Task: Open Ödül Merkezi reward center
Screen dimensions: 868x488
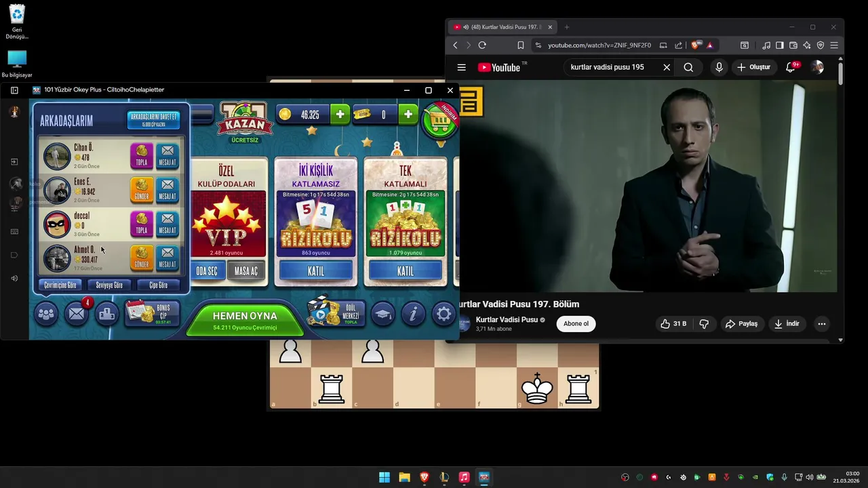Action: pos(336,312)
